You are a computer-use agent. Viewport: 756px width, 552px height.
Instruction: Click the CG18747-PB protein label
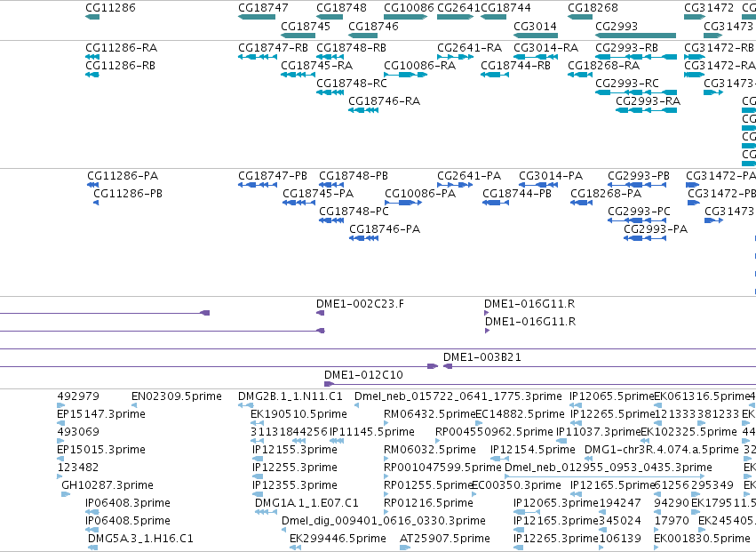click(x=273, y=176)
